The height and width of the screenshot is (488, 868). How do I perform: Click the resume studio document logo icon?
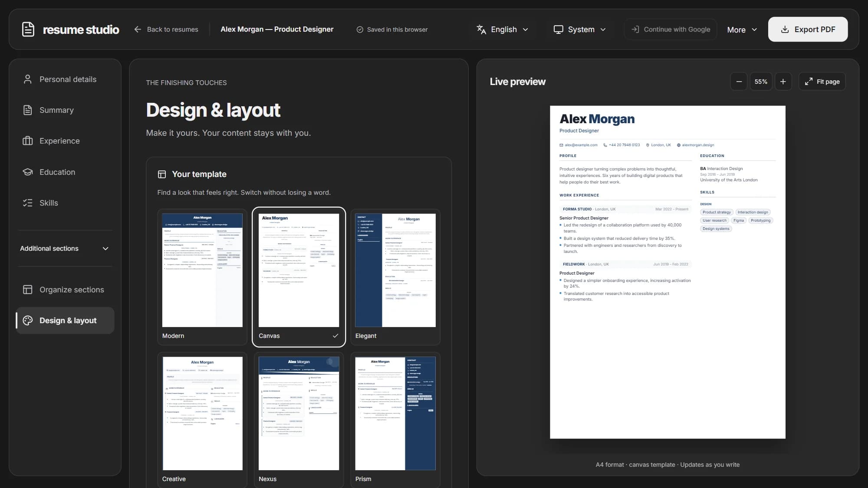pos(28,29)
